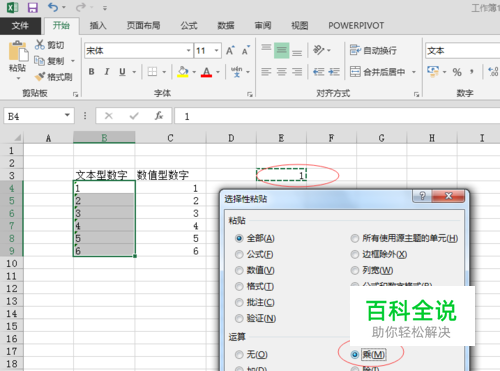The width and height of the screenshot is (500, 371).
Task: Open the Paste button dropdown arrow
Action: pyautogui.click(x=18, y=78)
